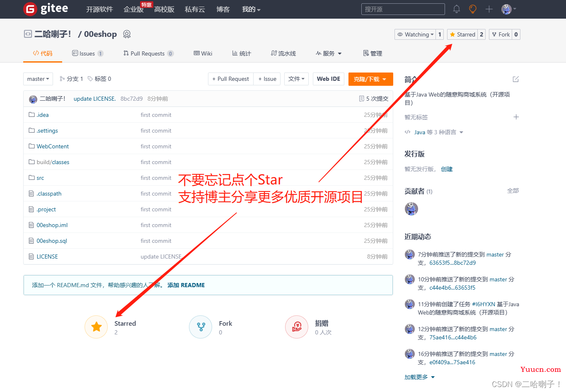Click the contributor avatar under 贡献者
566x392 pixels.
point(411,209)
